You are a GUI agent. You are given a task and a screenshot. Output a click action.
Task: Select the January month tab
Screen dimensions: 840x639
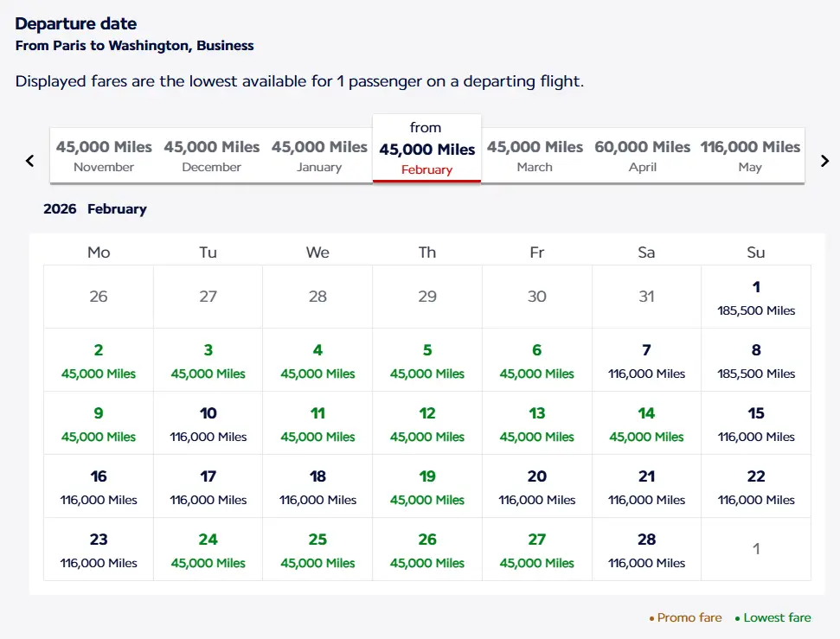point(319,156)
